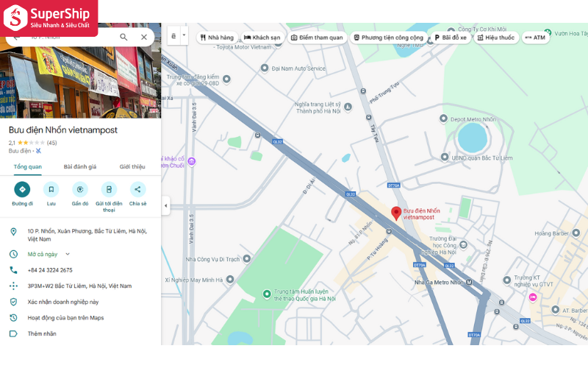Click the purple shopping marker icon
The image size is (588, 368).
192,161
